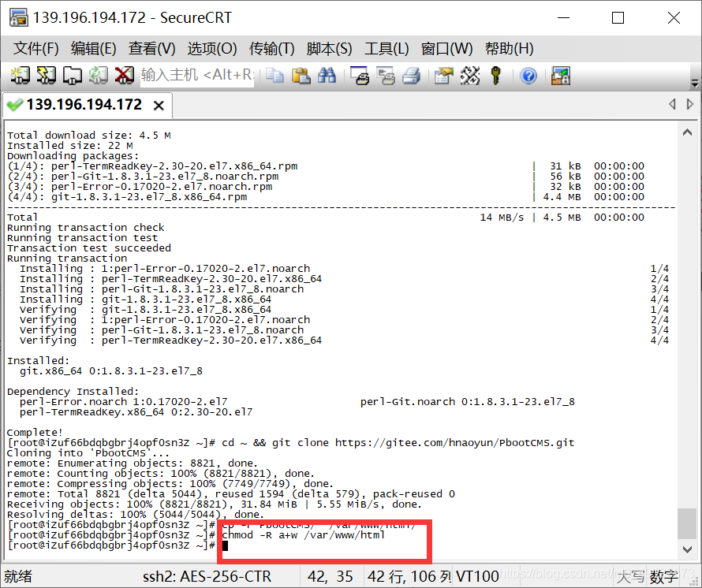Open the 窗口(W) menu
Viewport: 702px width, 588px height.
(446, 48)
